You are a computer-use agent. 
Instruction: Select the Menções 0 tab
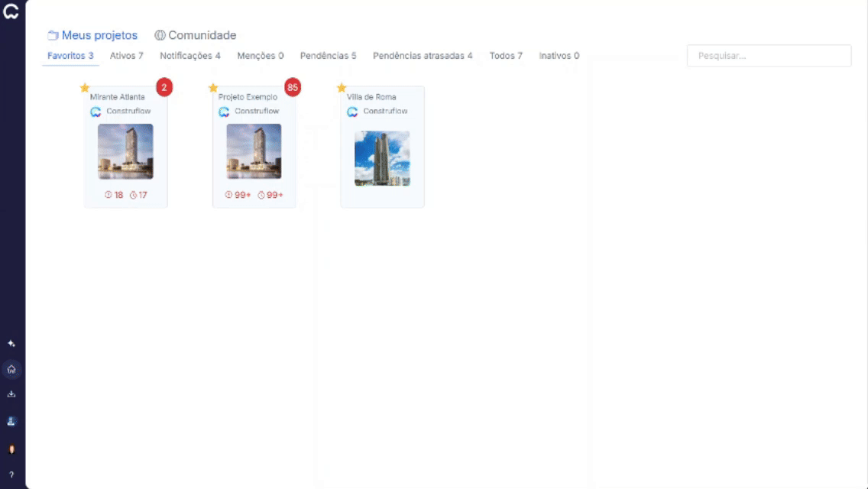coord(261,56)
